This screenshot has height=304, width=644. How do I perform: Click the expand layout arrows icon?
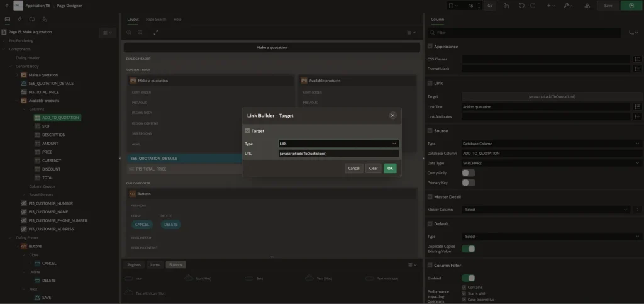[156, 32]
